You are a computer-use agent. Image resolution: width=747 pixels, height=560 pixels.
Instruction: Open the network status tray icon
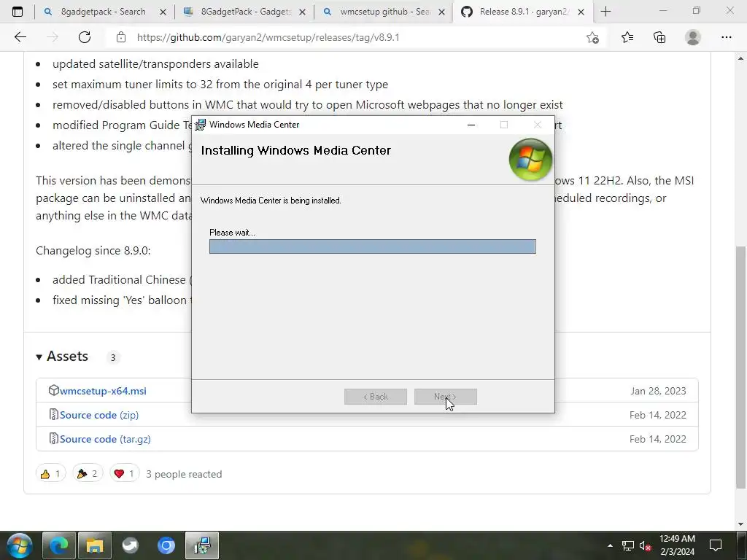pos(627,545)
